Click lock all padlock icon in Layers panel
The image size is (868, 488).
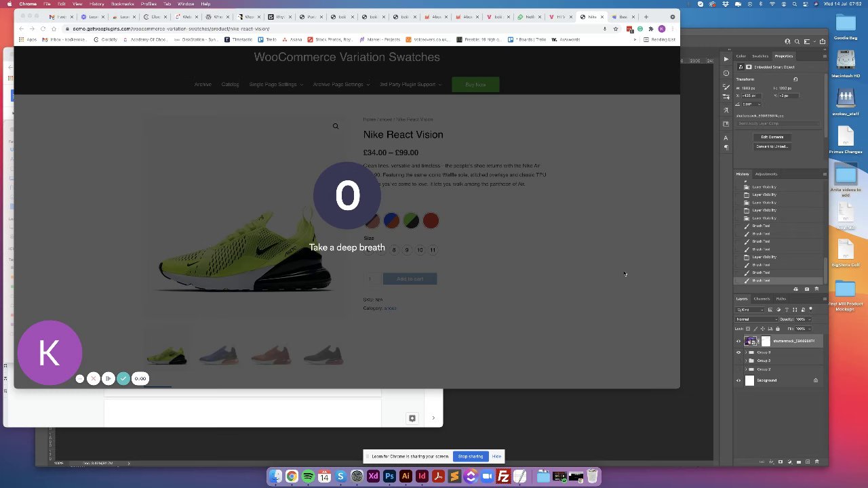click(778, 329)
